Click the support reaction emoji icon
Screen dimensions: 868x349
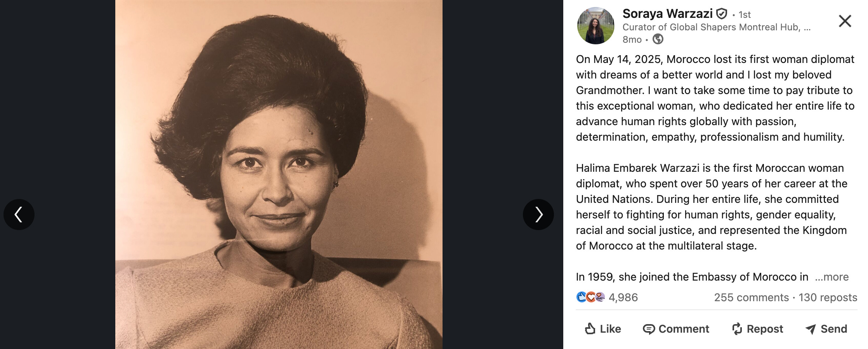600,297
